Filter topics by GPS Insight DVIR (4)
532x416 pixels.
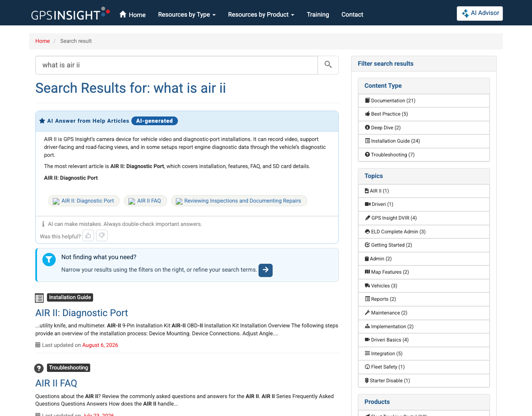click(x=424, y=218)
